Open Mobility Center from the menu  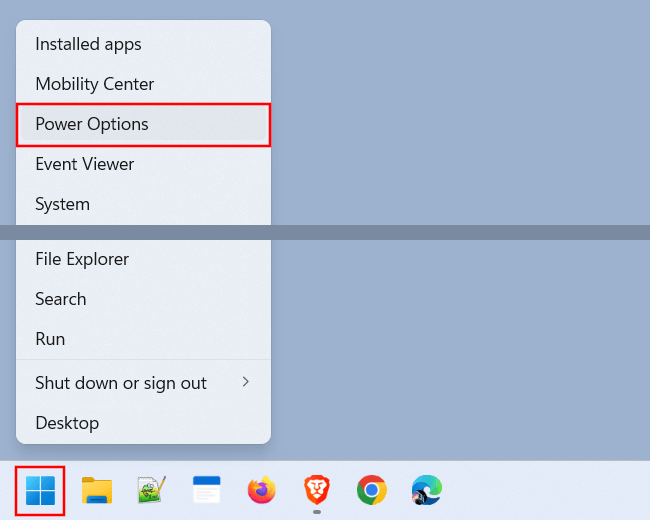coord(143,84)
